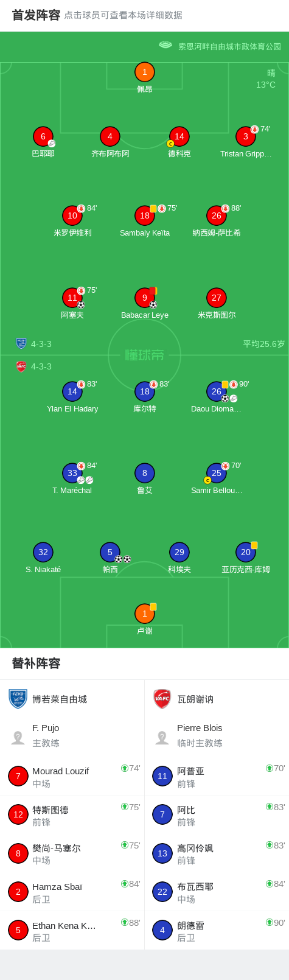The image size is (289, 980).
Task: Tap 瓦朗谢讷 VAFC team crest logo
Action: [162, 699]
